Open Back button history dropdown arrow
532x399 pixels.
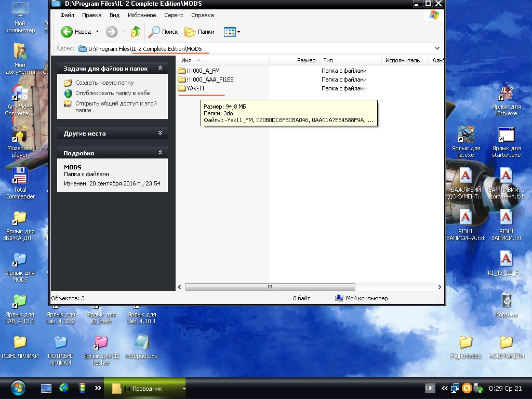[97, 32]
